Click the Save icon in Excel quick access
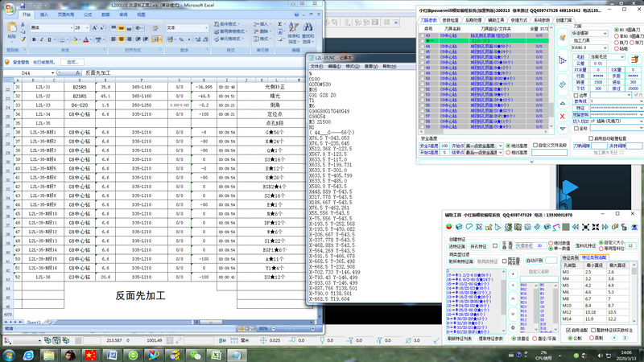Viewport: 644px width, 362px height. [23, 6]
